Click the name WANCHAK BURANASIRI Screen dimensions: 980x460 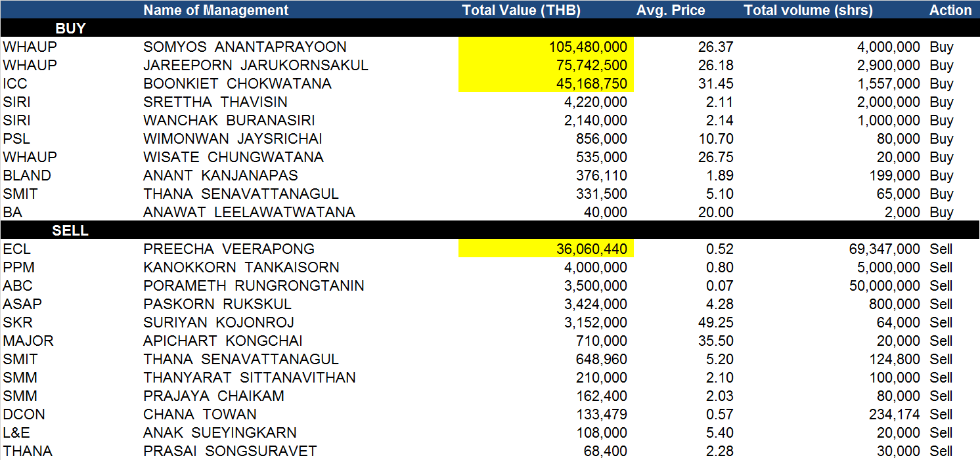(229, 120)
